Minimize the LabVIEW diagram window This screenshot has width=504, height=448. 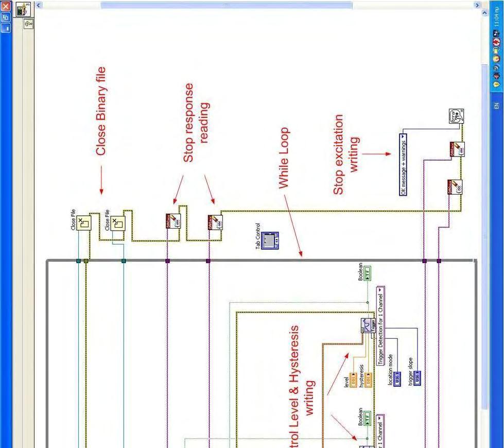tap(6, 28)
